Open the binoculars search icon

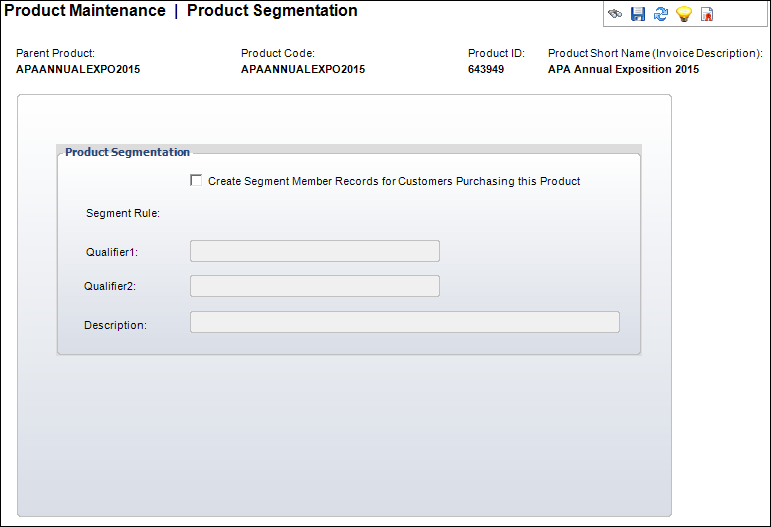coord(615,14)
